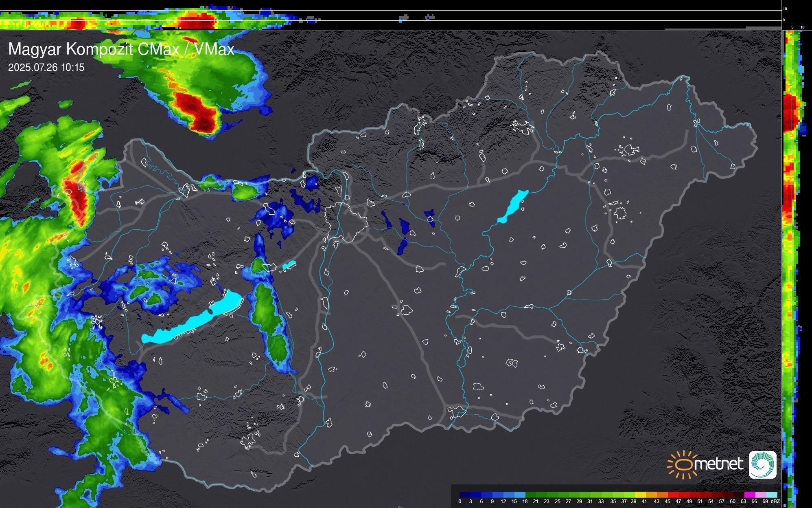The width and height of the screenshot is (812, 508).
Task: Click the light cyan 69 dBZ swatch
Action: pyautogui.click(x=772, y=495)
